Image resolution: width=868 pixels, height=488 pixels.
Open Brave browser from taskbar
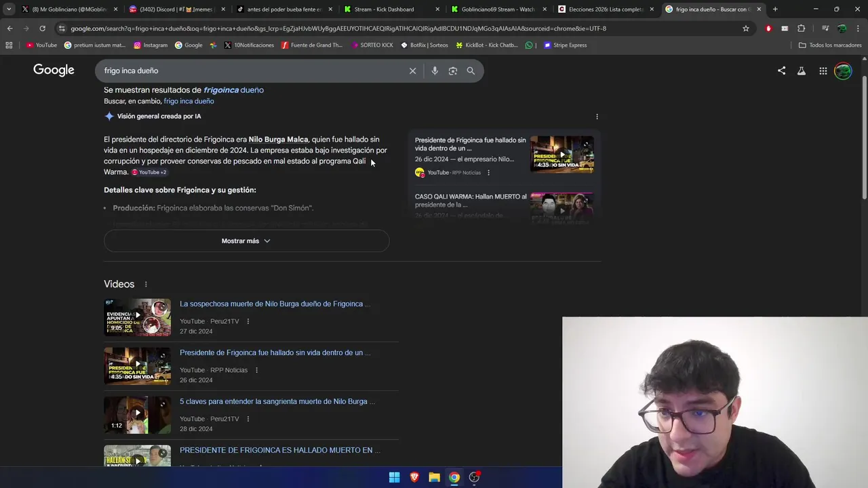point(414,477)
